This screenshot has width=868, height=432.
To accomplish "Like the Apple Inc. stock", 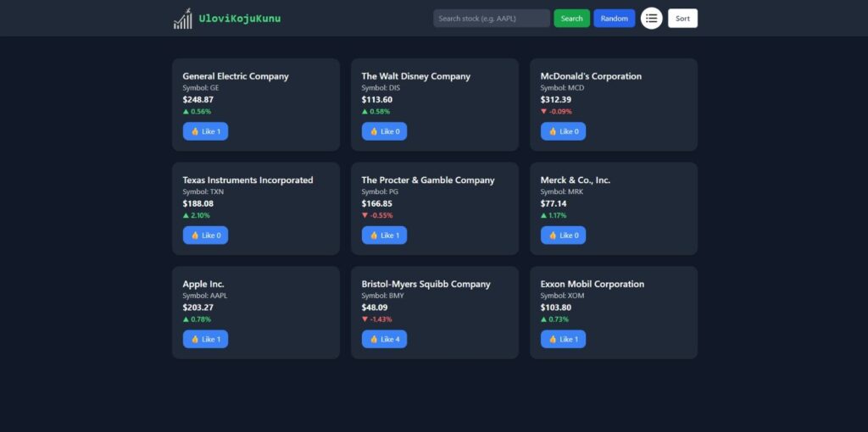I will coord(205,340).
